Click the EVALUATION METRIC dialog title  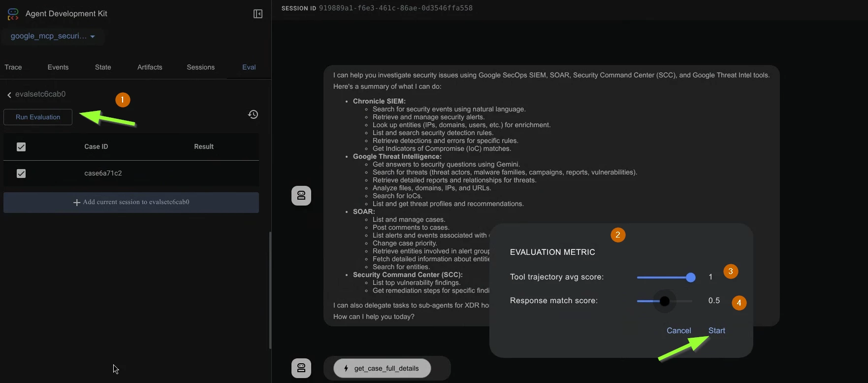(552, 252)
